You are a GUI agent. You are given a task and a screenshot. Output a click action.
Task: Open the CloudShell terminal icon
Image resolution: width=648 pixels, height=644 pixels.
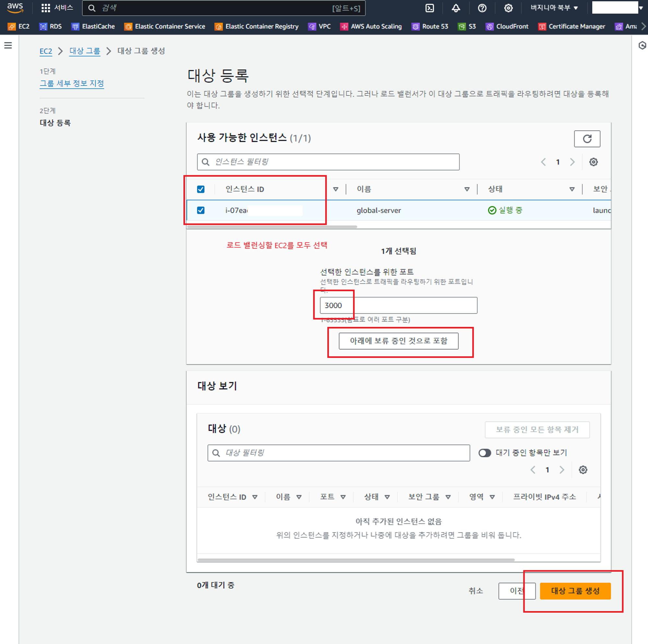click(429, 8)
